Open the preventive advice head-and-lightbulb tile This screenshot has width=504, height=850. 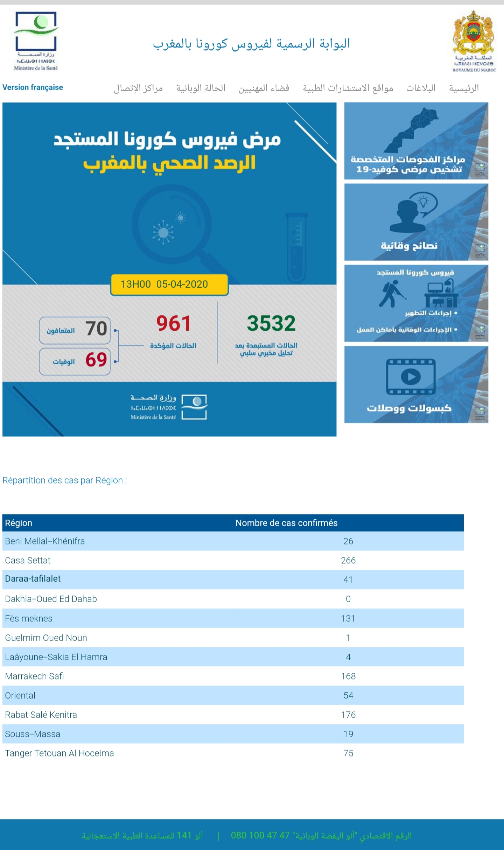point(416,222)
